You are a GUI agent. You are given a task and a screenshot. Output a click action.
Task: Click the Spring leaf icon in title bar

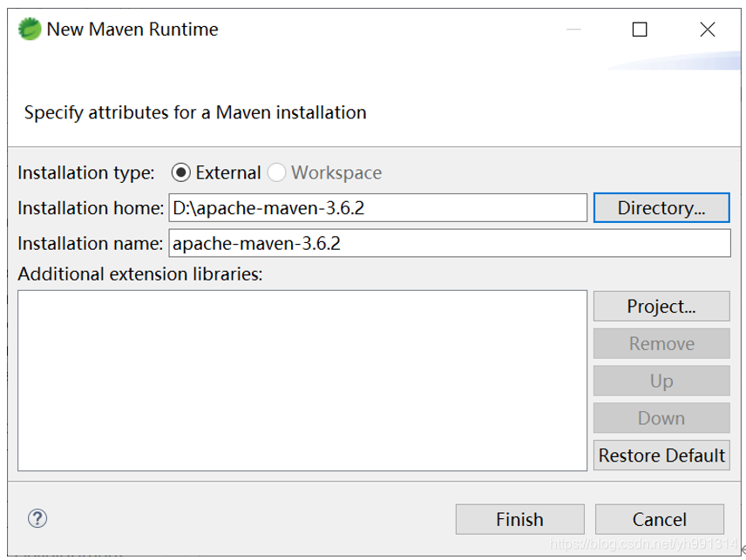tap(30, 30)
